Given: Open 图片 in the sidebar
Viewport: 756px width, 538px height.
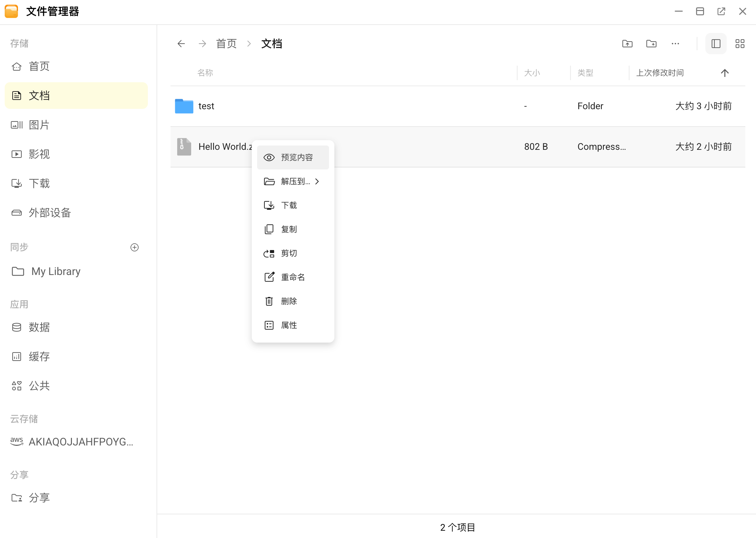Looking at the screenshot, I should click(76, 125).
